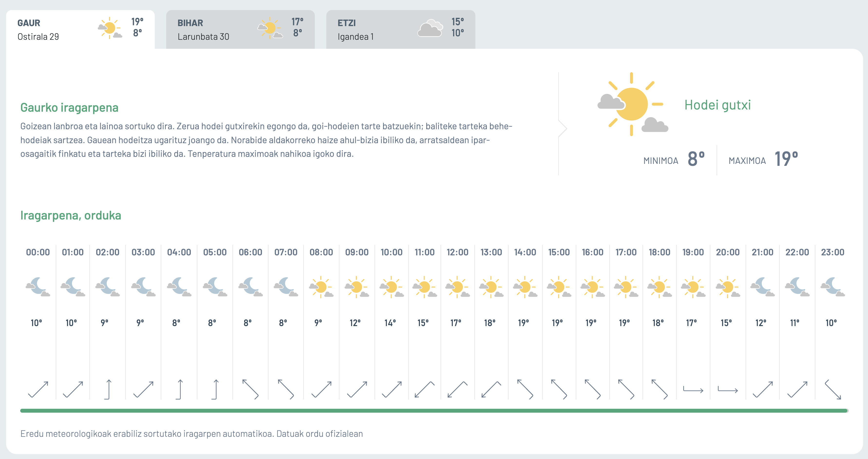Switch to the GAUR Ostirala 29 tab
This screenshot has width=868, height=459.
coord(80,30)
